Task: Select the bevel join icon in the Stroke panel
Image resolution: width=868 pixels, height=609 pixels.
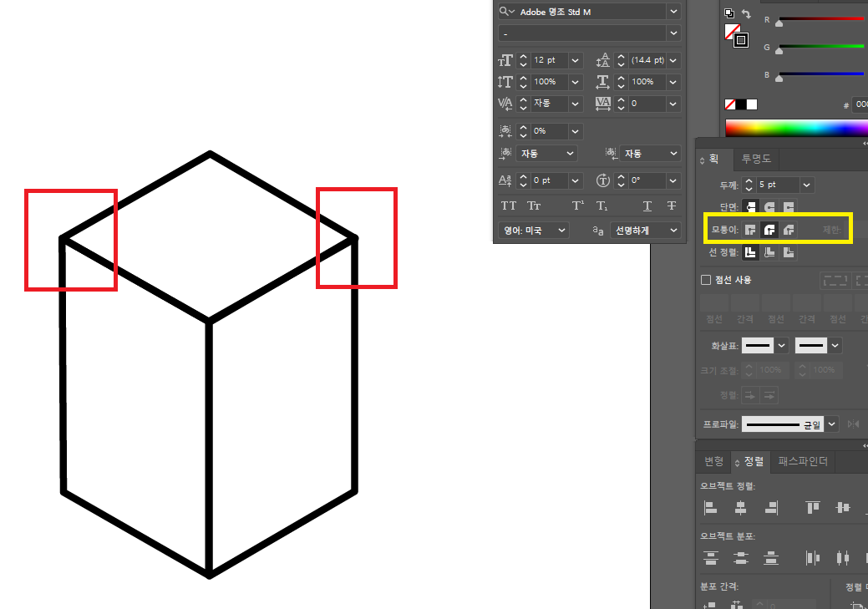Action: point(789,229)
